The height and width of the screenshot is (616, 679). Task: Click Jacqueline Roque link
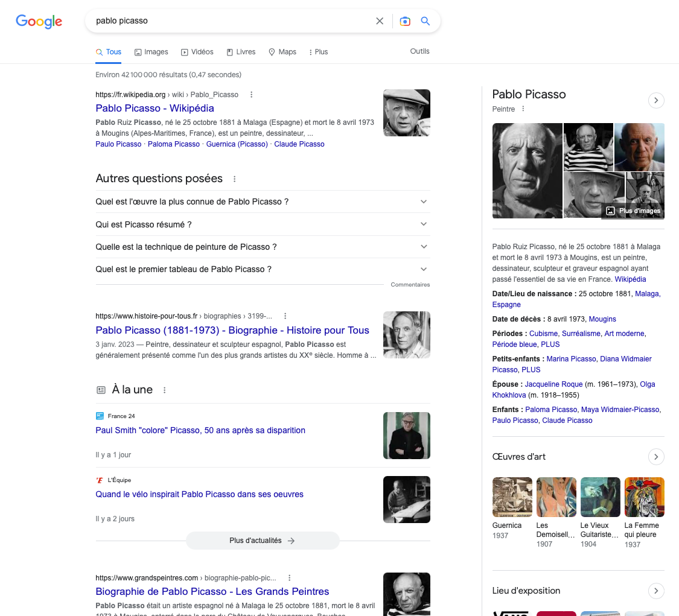pyautogui.click(x=553, y=384)
